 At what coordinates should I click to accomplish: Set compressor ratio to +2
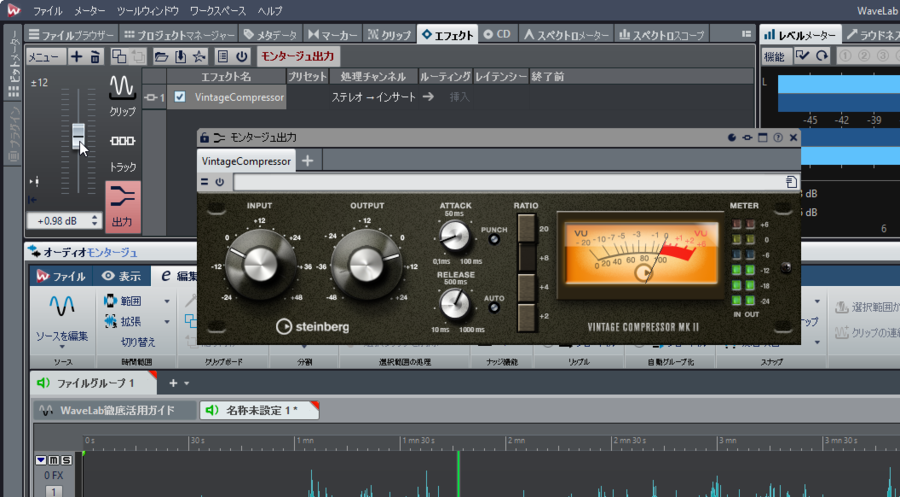point(526,317)
